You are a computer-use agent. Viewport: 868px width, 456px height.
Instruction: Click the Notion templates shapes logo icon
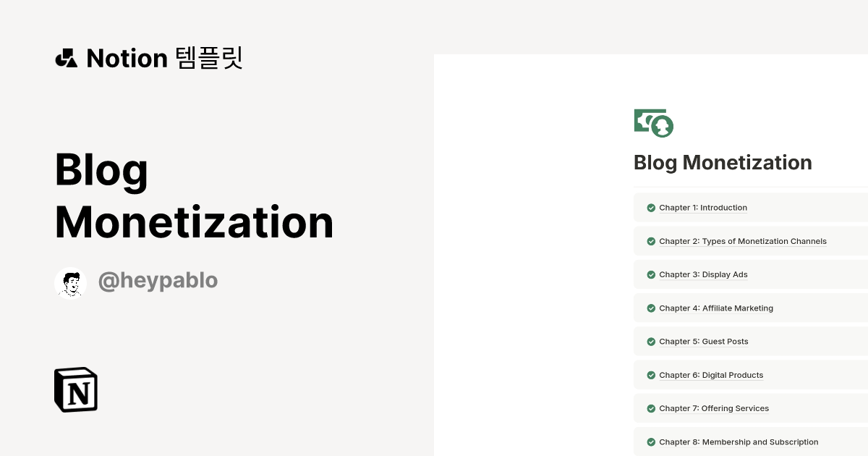(x=66, y=58)
